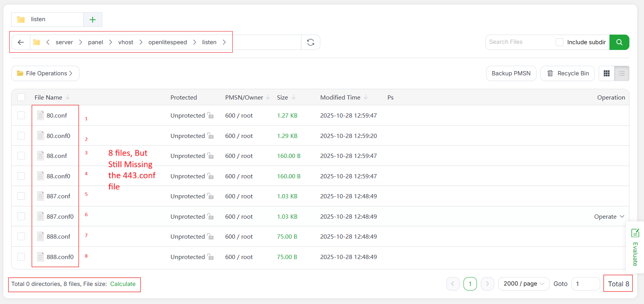The width and height of the screenshot is (644, 304).
Task: Expand the Operate menu for 887.conf0
Action: (x=609, y=217)
